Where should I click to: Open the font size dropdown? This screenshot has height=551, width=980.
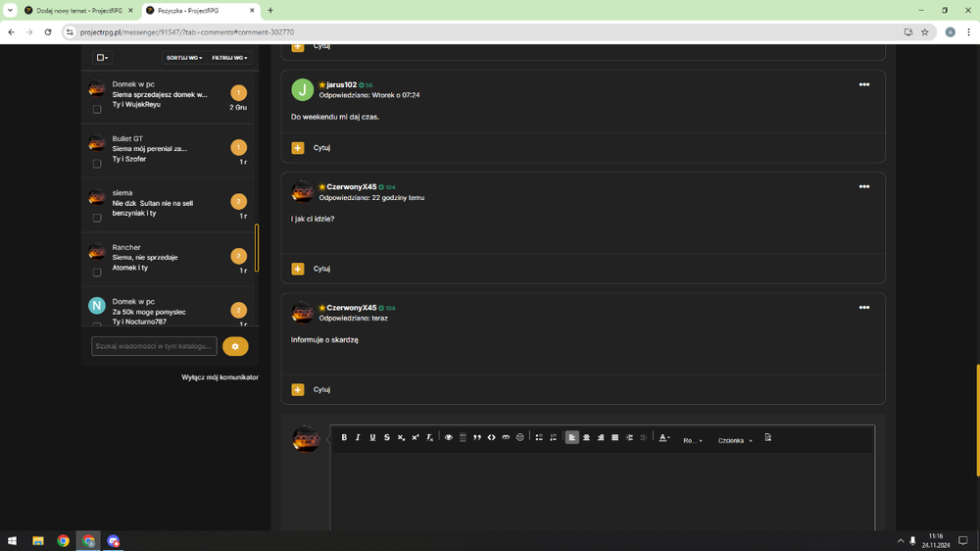[x=693, y=440]
